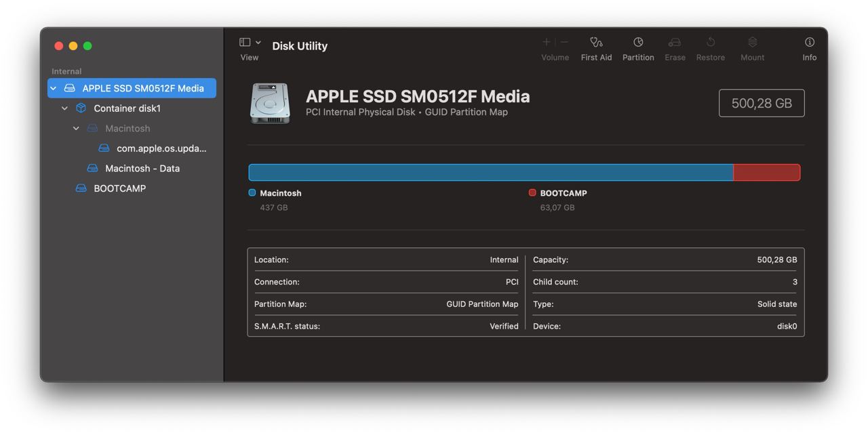Image resolution: width=868 pixels, height=435 pixels.
Task: Click the large hard disk image
Action: click(x=270, y=103)
